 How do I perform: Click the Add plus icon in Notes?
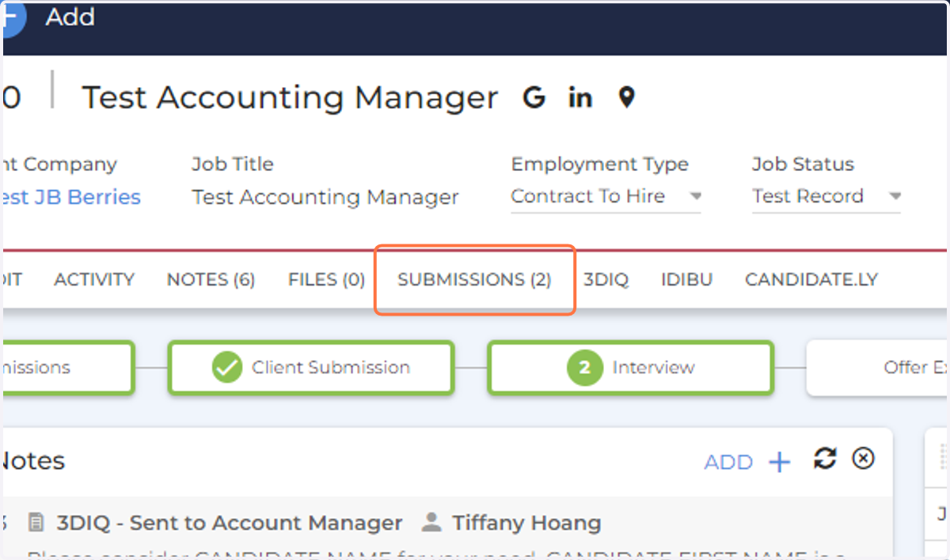coord(780,462)
